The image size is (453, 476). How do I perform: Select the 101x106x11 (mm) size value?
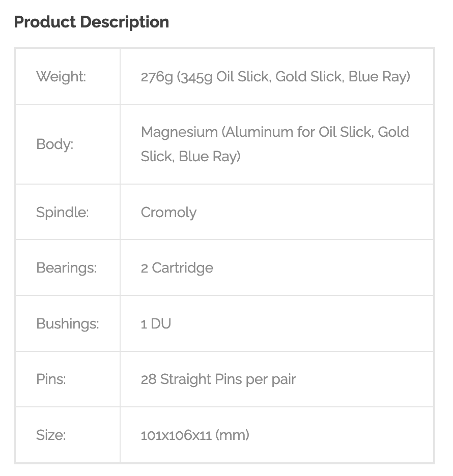pos(195,435)
